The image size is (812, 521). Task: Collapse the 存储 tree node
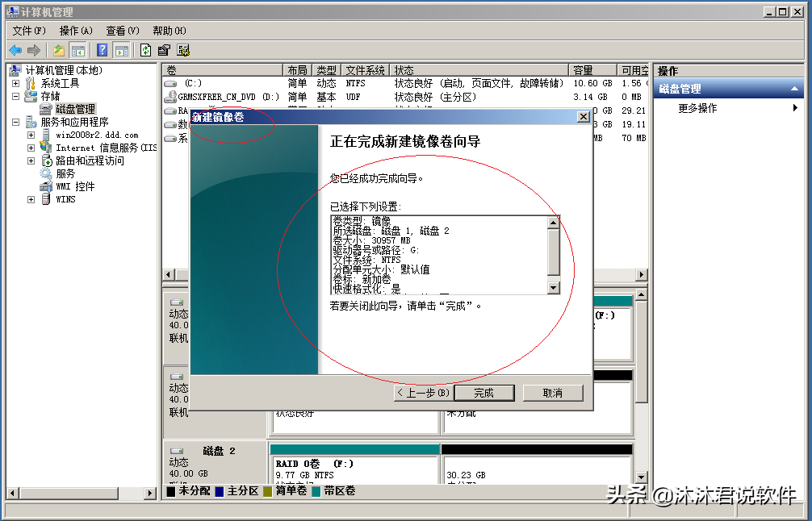pyautogui.click(x=15, y=96)
